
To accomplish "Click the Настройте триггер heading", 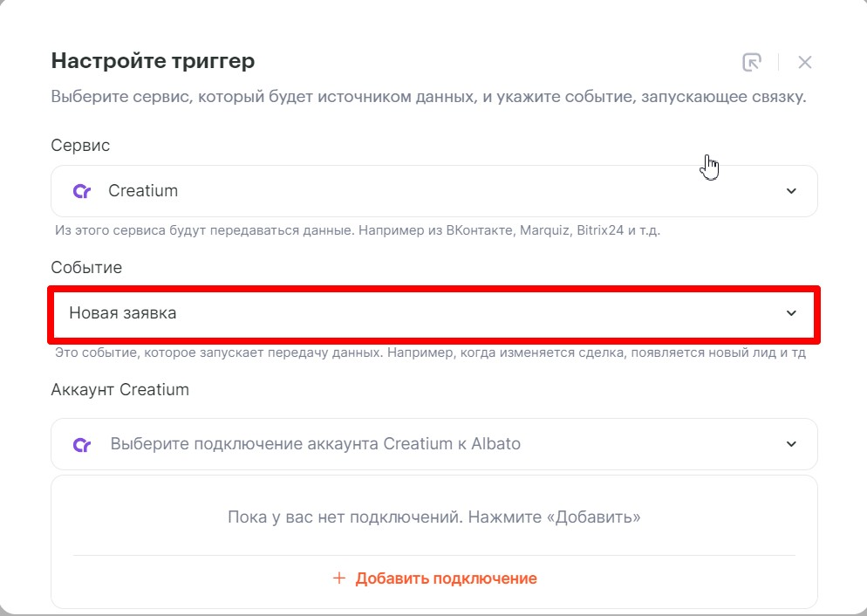I will tap(153, 61).
